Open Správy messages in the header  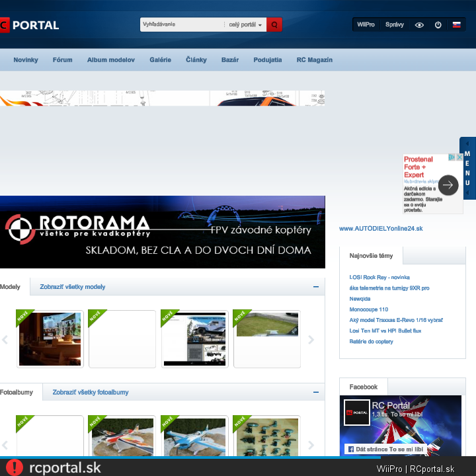click(x=394, y=24)
